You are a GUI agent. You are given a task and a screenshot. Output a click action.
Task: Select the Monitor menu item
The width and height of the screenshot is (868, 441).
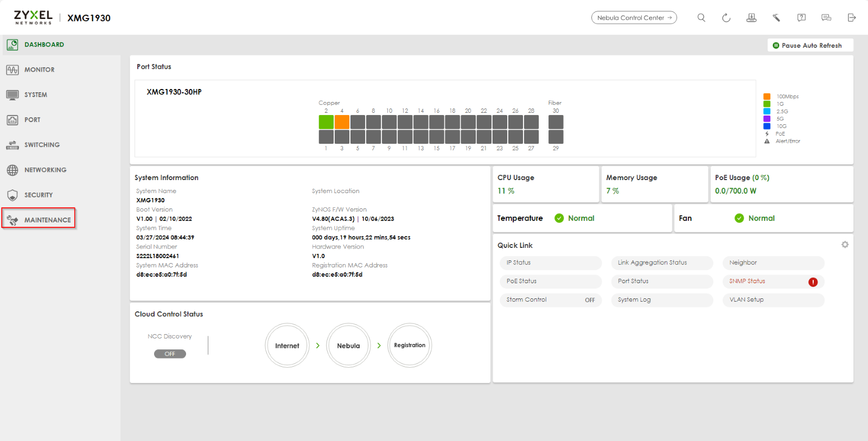39,69
